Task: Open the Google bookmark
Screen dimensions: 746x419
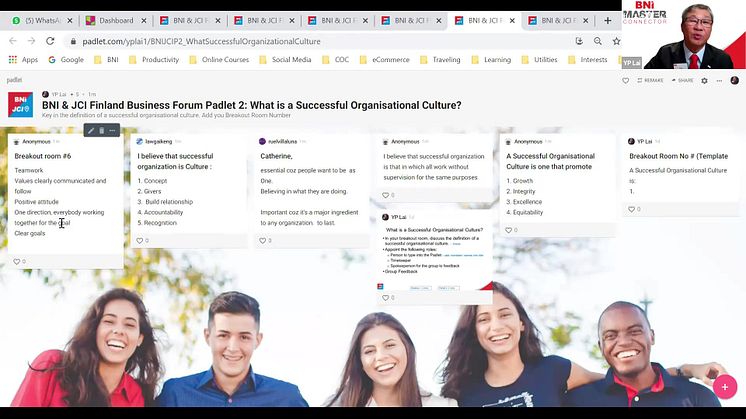Action: [x=66, y=59]
